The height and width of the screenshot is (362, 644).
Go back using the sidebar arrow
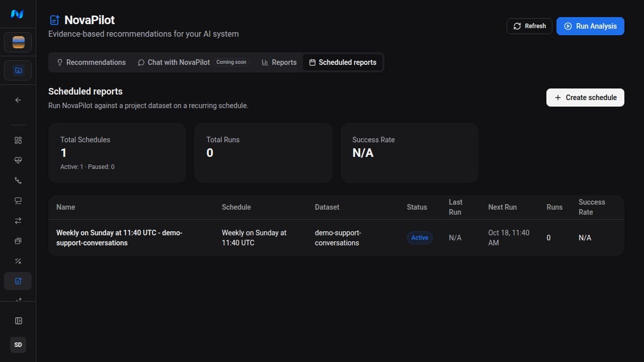(x=18, y=100)
